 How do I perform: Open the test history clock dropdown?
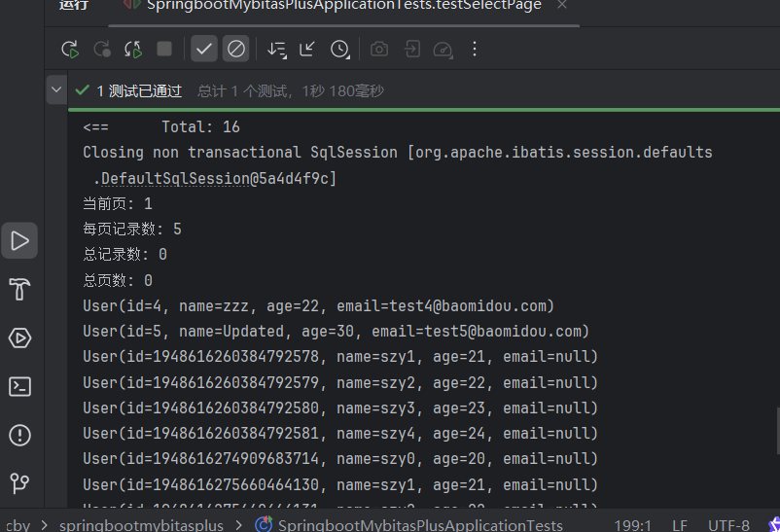340,50
